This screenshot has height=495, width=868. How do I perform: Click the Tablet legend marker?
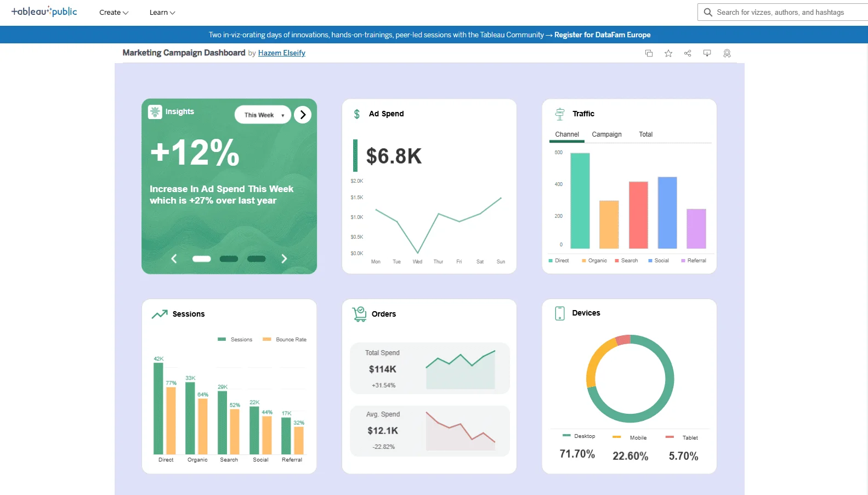click(670, 437)
